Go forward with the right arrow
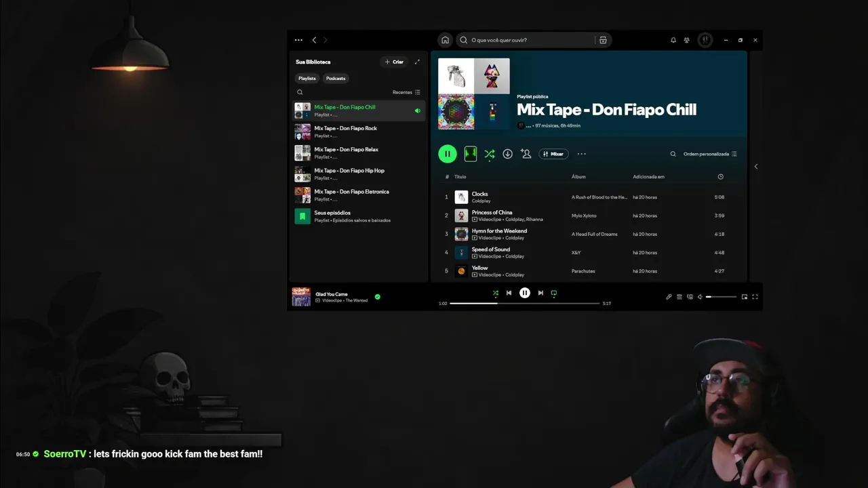 [325, 40]
